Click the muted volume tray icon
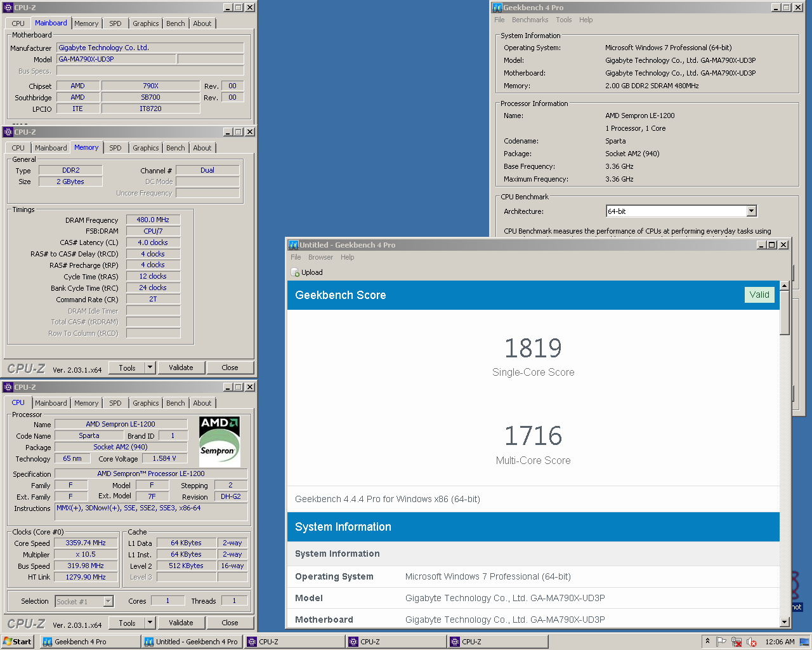The width and height of the screenshot is (812, 650). click(x=752, y=642)
